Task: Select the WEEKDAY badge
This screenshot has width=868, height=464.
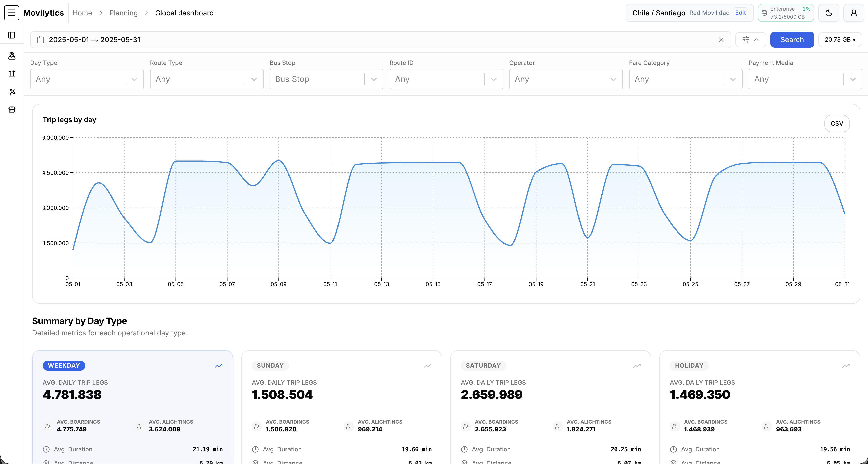Action: click(64, 366)
